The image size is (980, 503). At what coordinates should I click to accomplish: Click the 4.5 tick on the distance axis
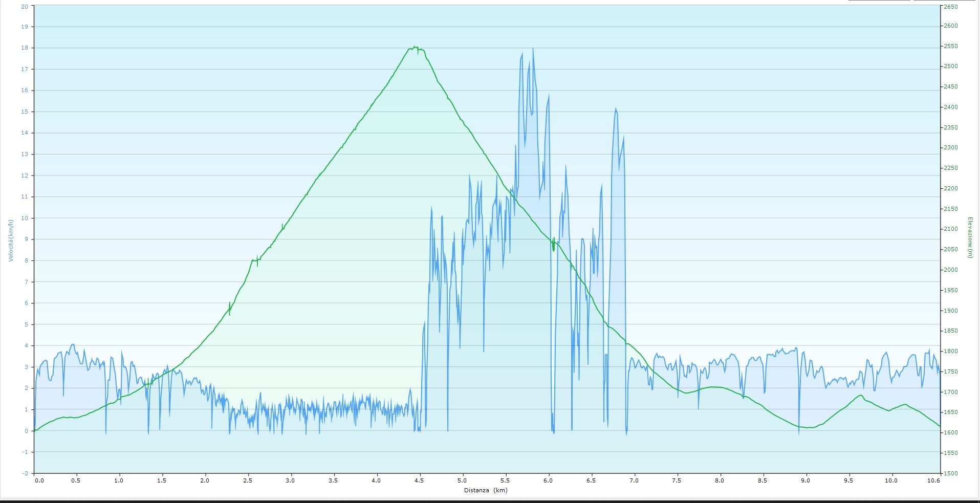pyautogui.click(x=419, y=480)
